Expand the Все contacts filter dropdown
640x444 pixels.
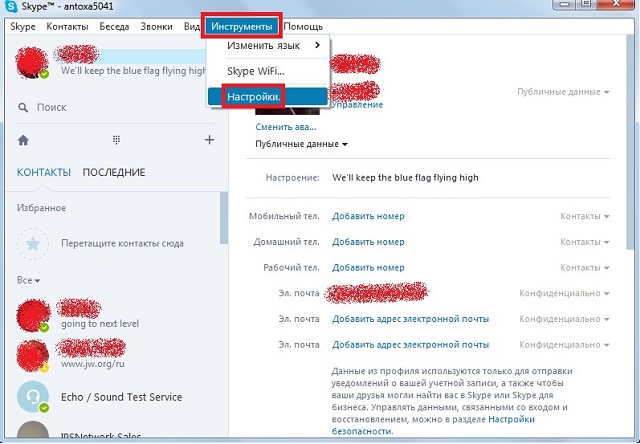(x=29, y=280)
